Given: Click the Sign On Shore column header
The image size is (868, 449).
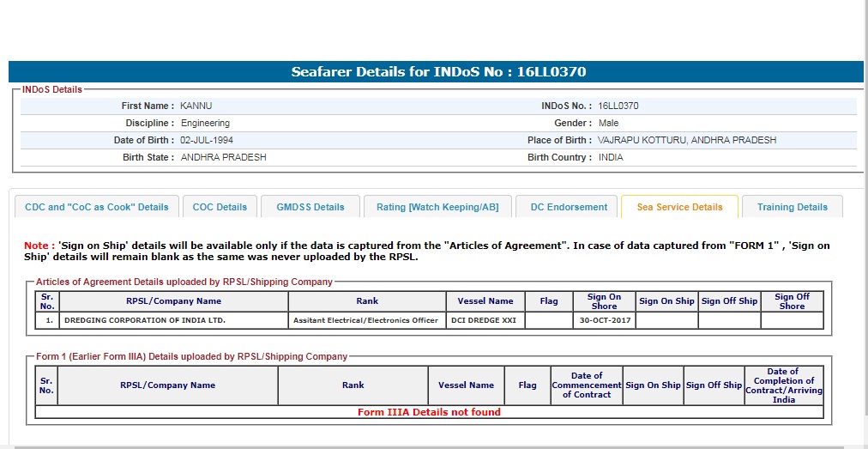Looking at the screenshot, I should coord(604,301).
